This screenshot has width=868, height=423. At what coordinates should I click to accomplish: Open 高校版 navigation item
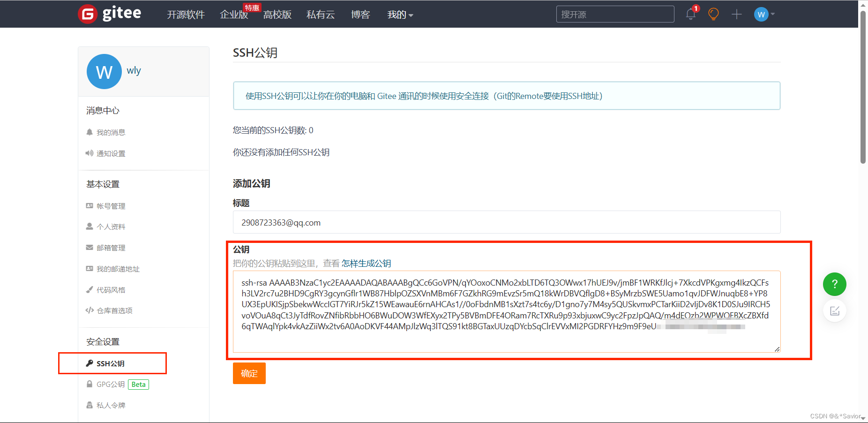(277, 15)
